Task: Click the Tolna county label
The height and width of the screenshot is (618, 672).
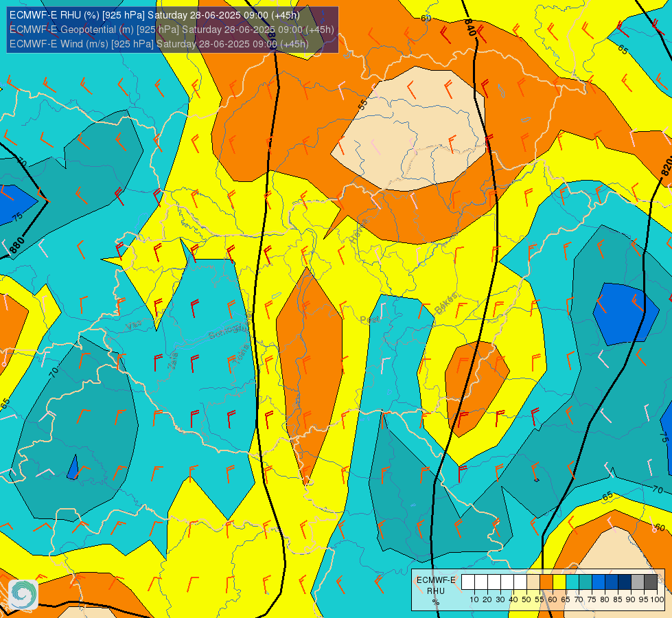Action: click(x=242, y=355)
